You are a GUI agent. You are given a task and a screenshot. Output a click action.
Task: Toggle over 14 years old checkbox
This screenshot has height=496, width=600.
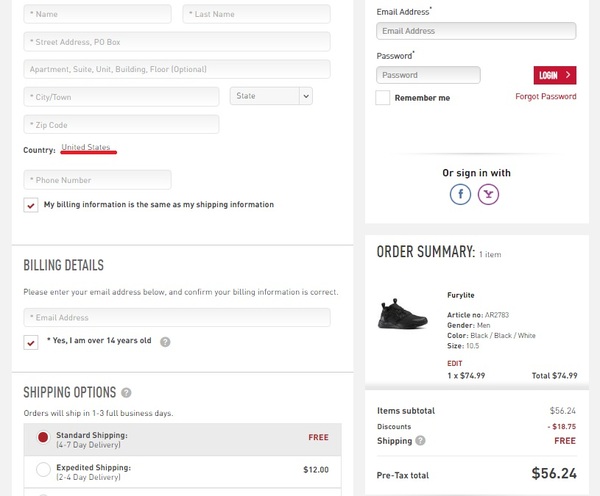(x=31, y=341)
